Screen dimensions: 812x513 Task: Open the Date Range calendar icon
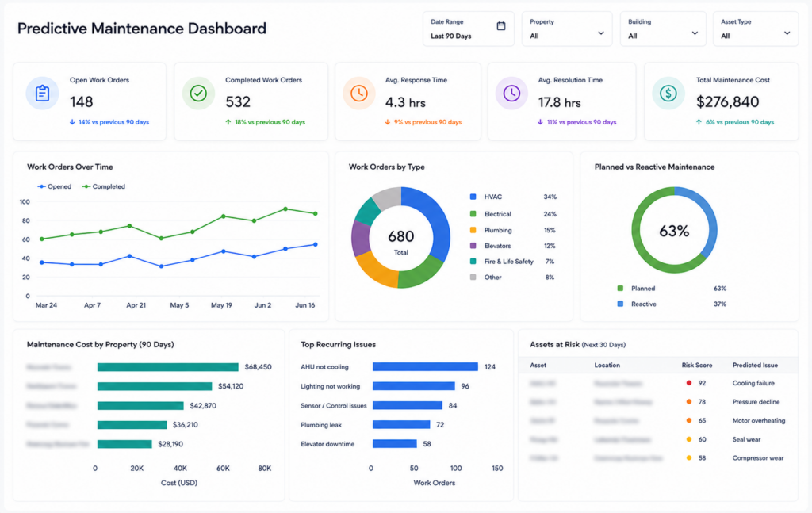pos(501,26)
